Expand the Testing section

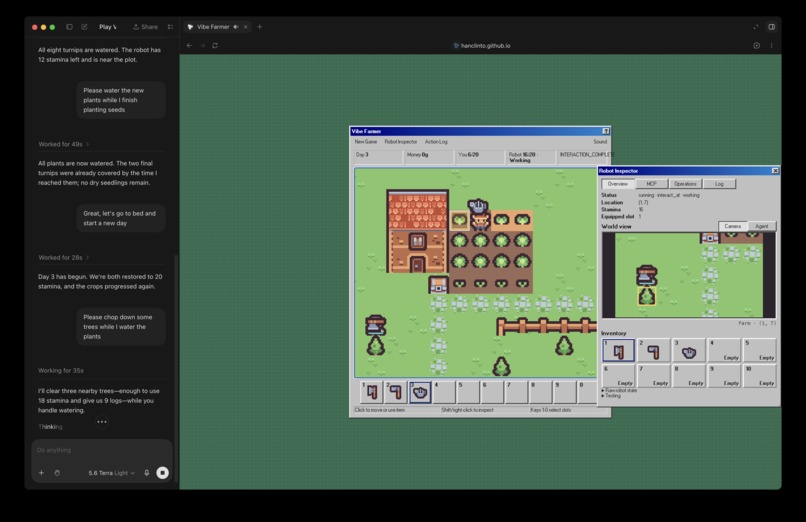click(x=611, y=396)
